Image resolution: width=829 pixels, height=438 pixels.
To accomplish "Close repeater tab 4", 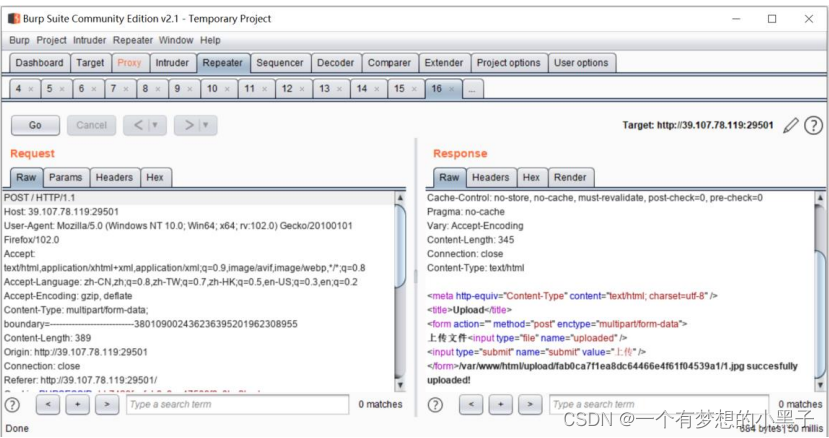I will pyautogui.click(x=31, y=89).
